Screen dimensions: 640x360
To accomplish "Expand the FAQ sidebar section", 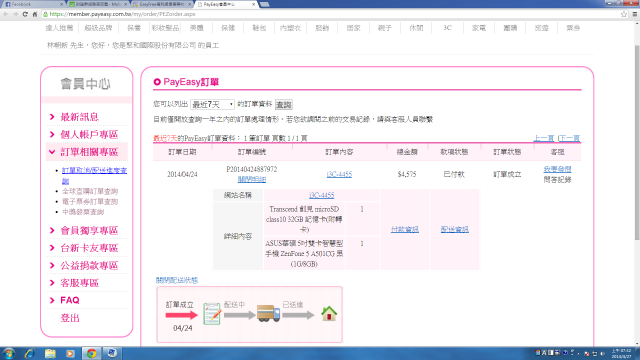I will click(69, 300).
